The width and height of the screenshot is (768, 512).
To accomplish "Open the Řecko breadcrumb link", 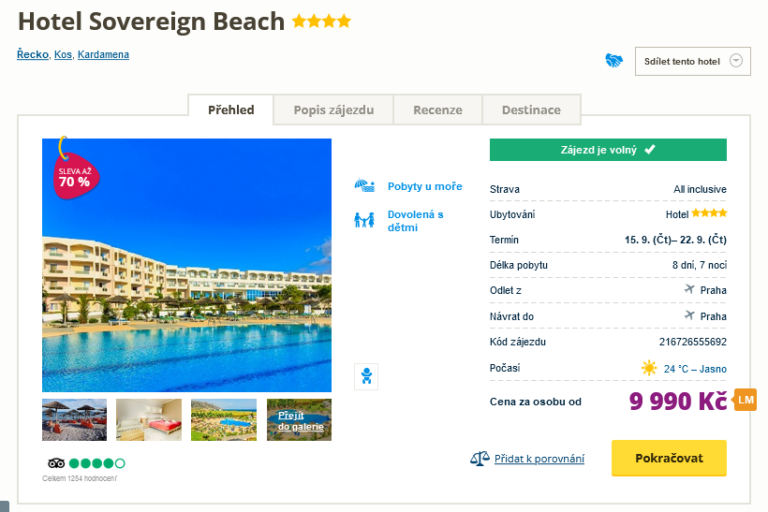I will (x=32, y=54).
